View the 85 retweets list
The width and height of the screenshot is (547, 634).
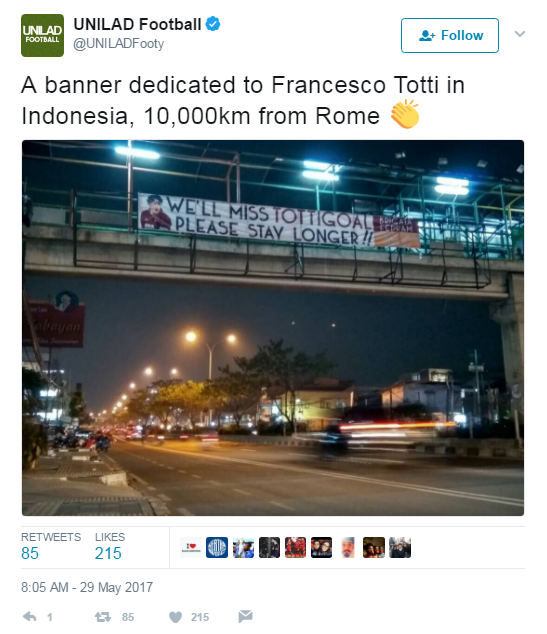(51, 546)
